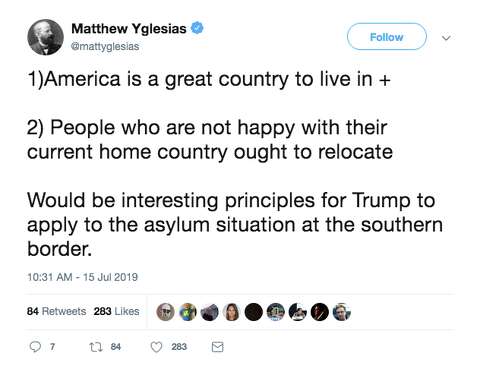The height and width of the screenshot is (375, 480).
Task: Click first liker avatar with glasses
Action: point(166,312)
